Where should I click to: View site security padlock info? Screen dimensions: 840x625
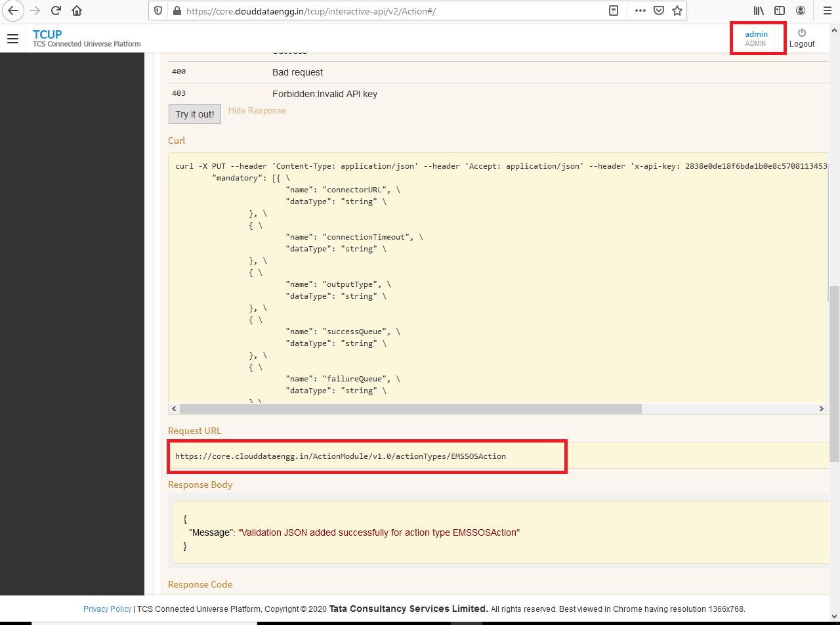176,11
